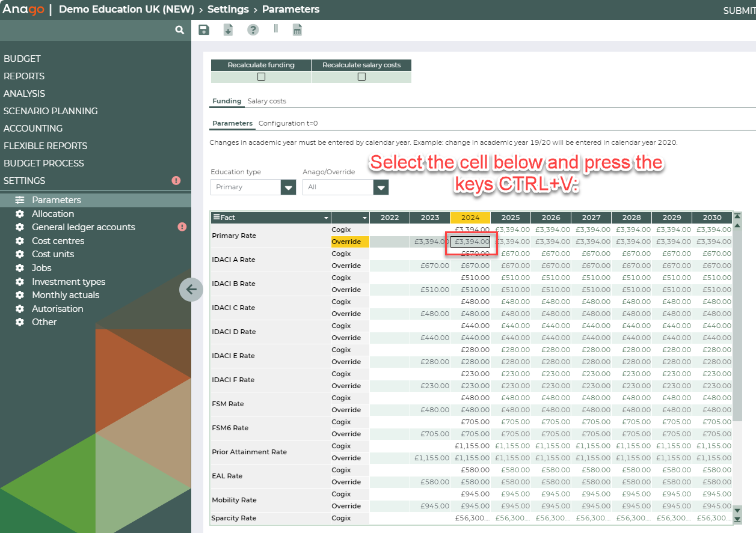Select the Configuration t=0 sub-tab
Screen dimensions: 756x533
[288, 123]
